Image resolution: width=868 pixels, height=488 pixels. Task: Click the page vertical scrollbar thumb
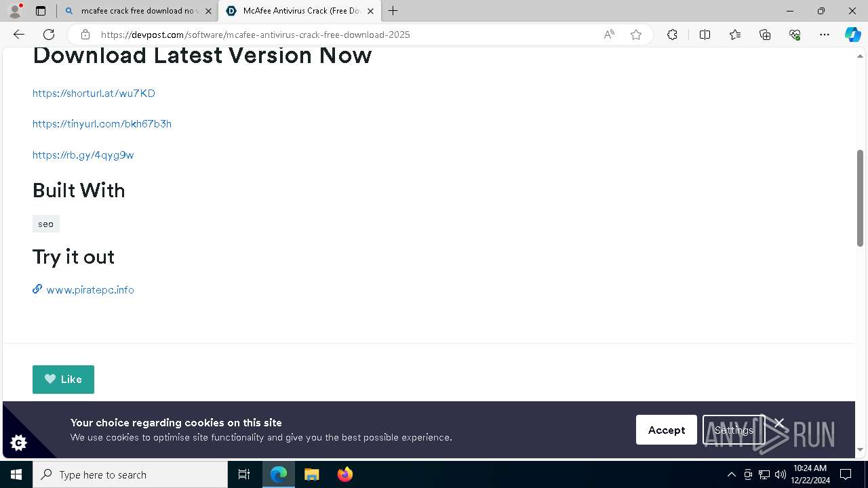pos(860,198)
